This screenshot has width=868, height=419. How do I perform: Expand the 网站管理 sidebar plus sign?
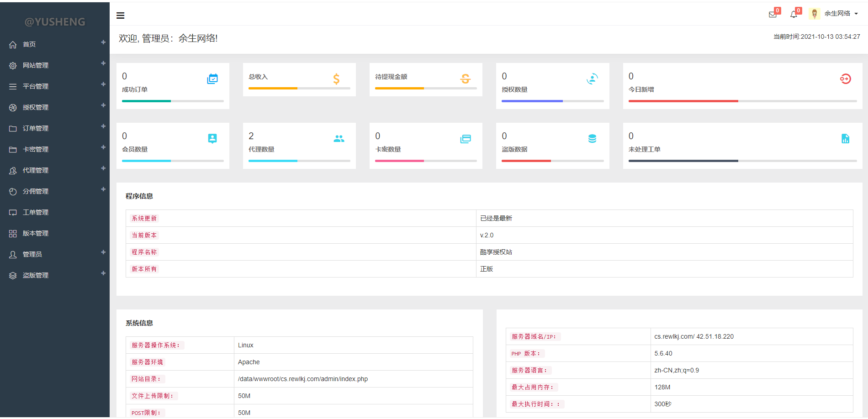pos(103,63)
